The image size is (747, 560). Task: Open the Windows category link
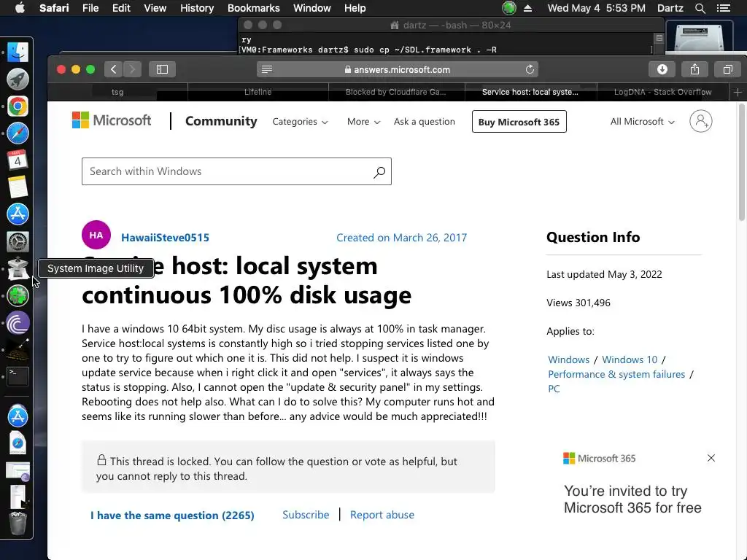(x=568, y=359)
